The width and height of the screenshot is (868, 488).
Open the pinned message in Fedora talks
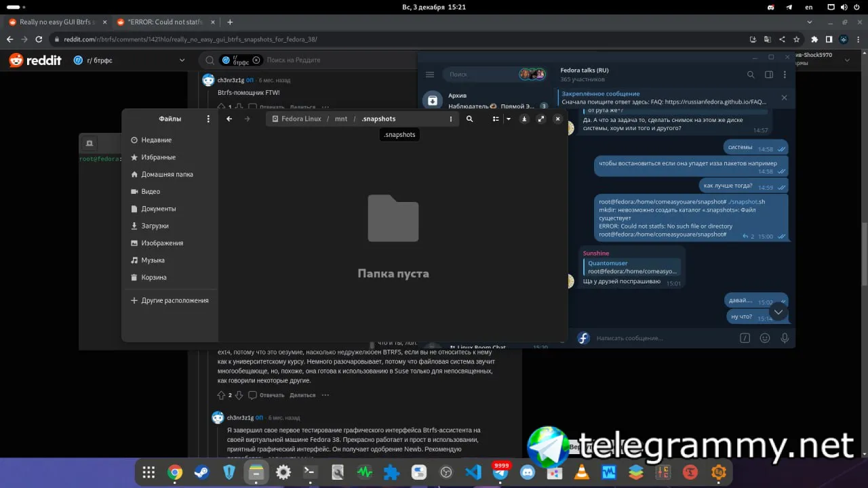(665, 98)
